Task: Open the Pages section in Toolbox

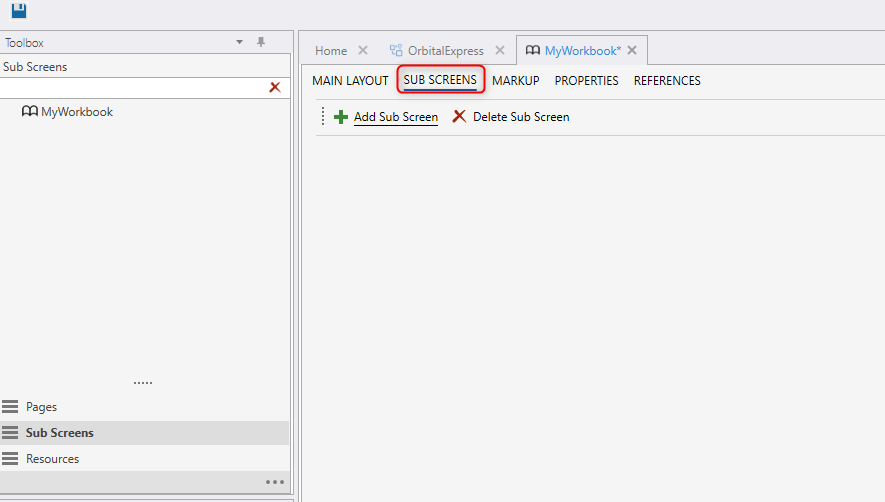Action: point(41,407)
